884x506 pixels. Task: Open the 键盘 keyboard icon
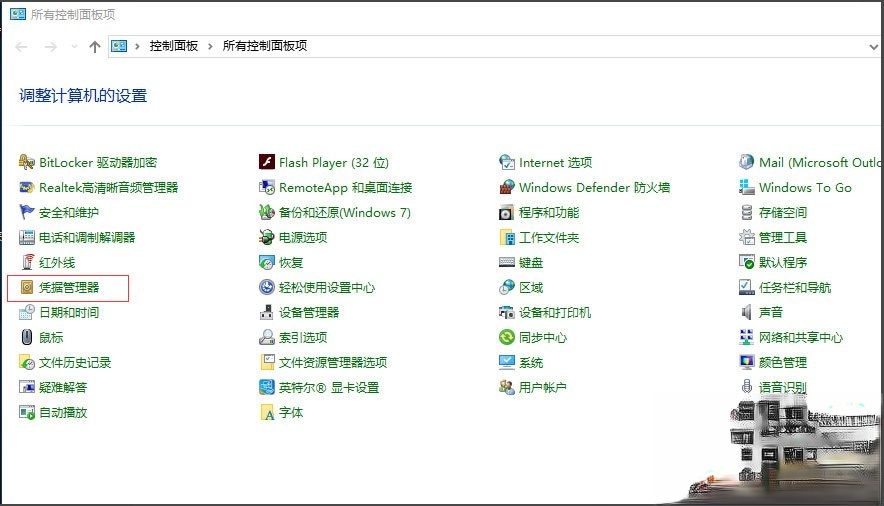(507, 262)
